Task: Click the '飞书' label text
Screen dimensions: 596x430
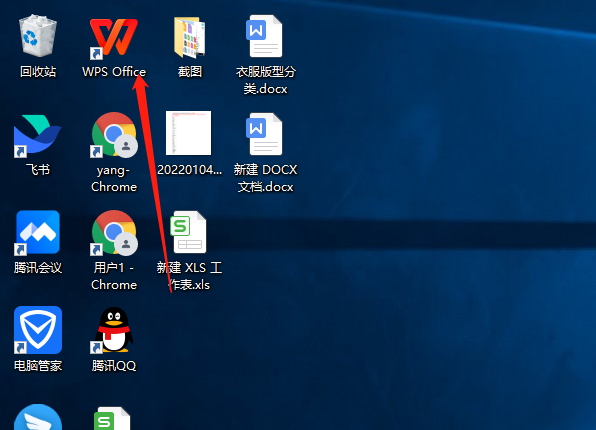Action: (x=38, y=170)
